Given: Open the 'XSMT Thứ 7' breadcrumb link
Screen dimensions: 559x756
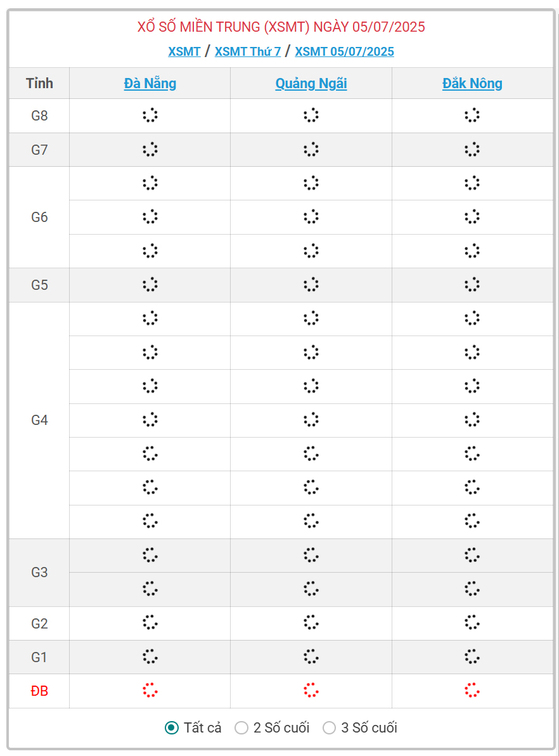Looking at the screenshot, I should point(248,51).
